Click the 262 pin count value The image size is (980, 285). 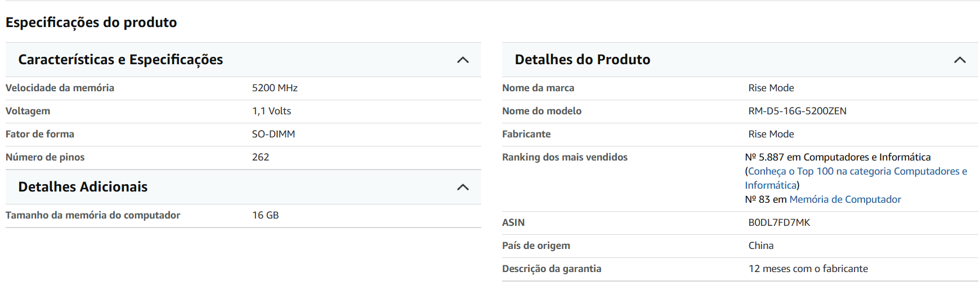261,157
